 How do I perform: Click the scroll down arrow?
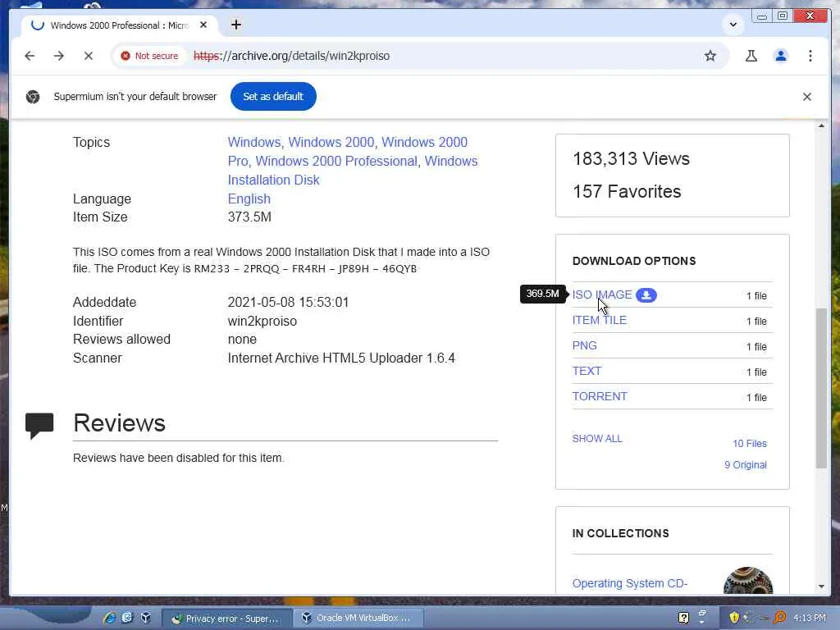821,586
